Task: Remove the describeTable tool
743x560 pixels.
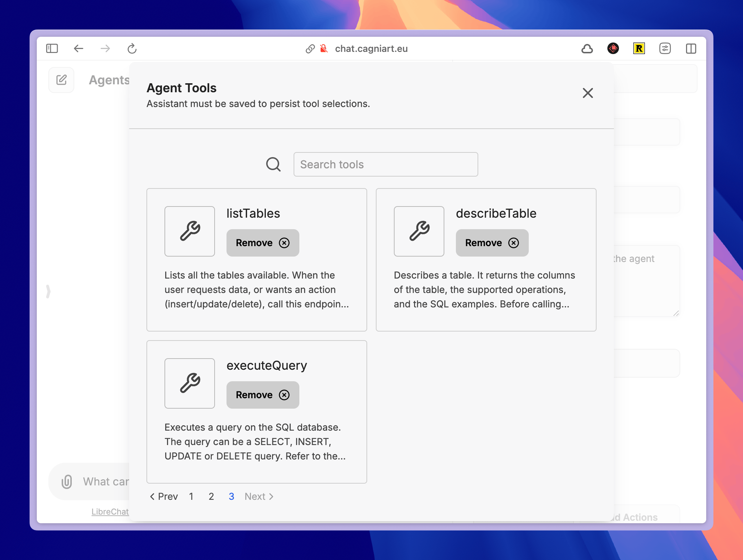Action: (x=492, y=243)
